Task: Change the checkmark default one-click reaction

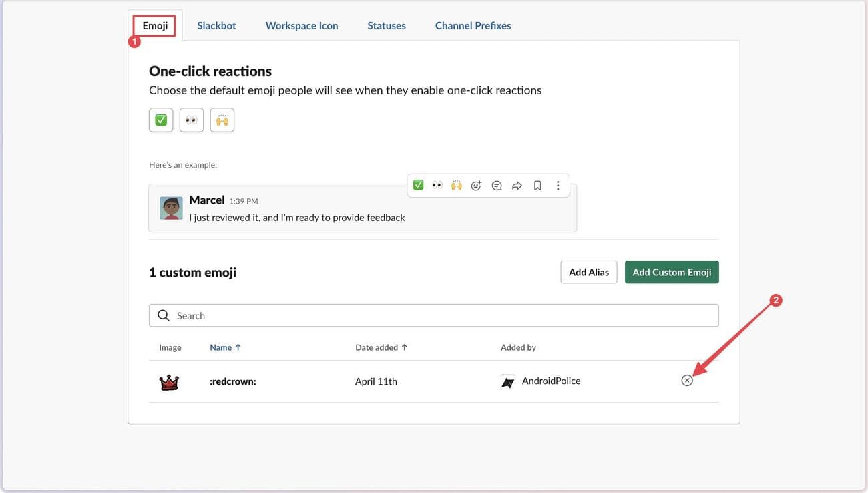Action: 161,120
